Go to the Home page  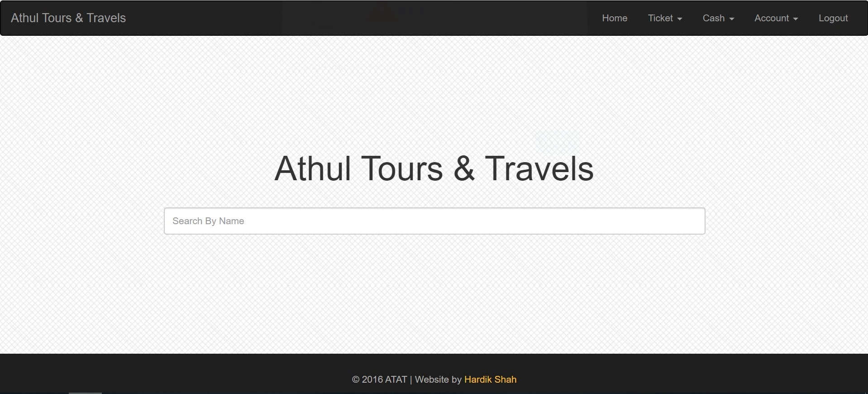pyautogui.click(x=614, y=18)
